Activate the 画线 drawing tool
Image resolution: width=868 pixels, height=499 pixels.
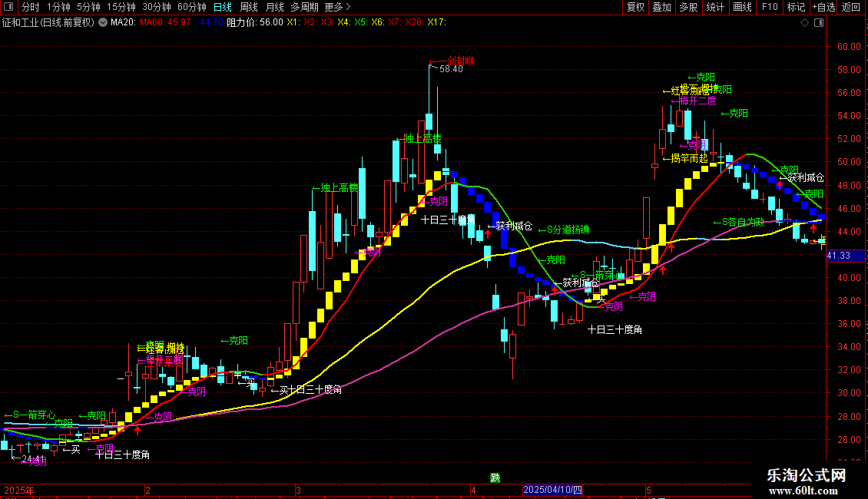pos(742,7)
